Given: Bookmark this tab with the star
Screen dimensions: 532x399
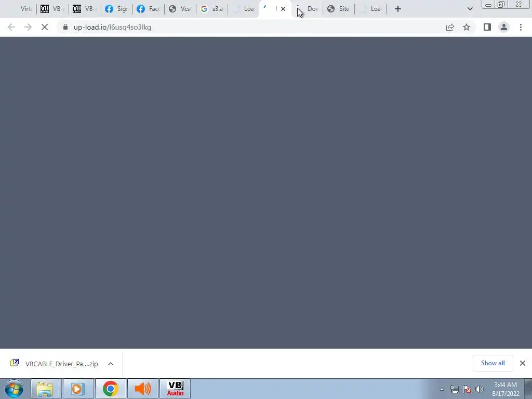Looking at the screenshot, I should pyautogui.click(x=467, y=27).
